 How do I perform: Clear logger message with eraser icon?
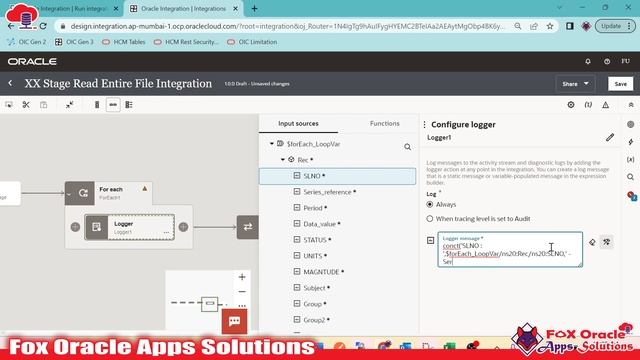(592, 242)
